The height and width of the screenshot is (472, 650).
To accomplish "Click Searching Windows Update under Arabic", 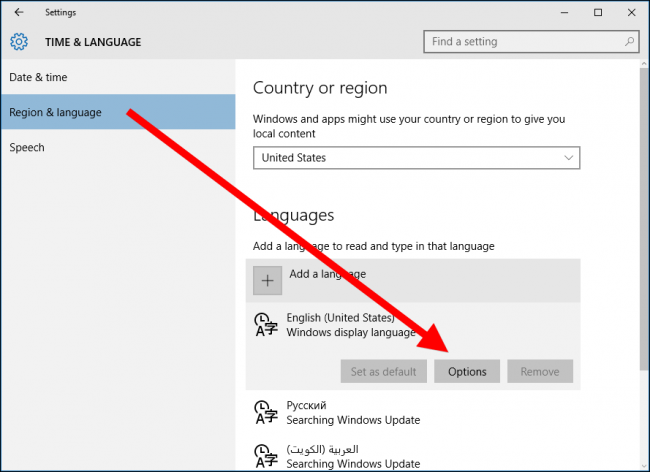I will pos(353,464).
